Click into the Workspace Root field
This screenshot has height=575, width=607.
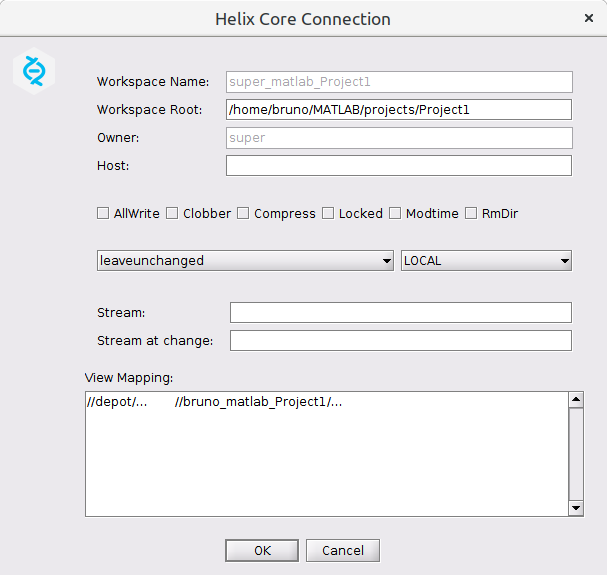pos(399,110)
